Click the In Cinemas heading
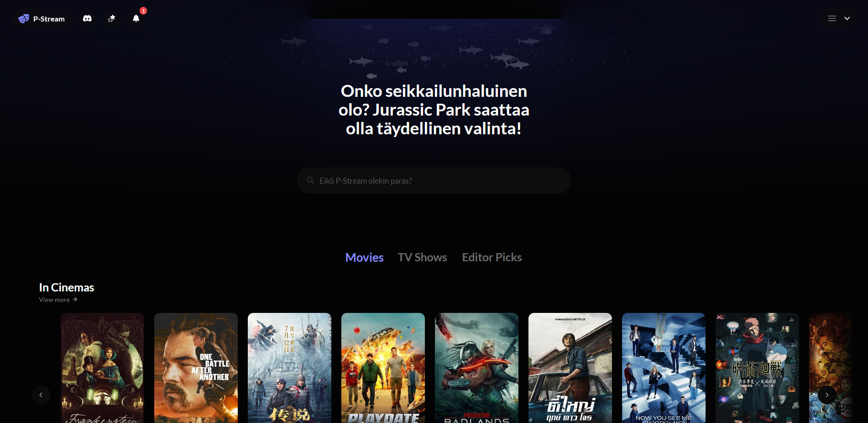 click(x=67, y=287)
